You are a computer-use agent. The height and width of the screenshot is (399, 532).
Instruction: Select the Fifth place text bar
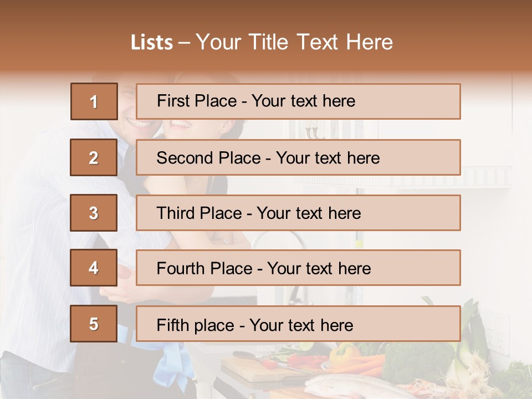click(298, 324)
